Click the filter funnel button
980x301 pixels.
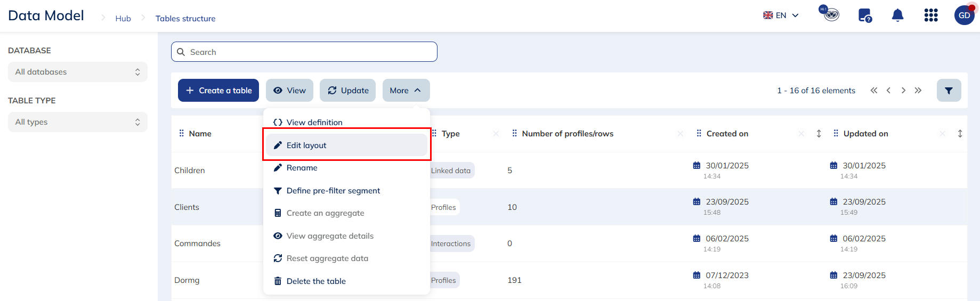(949, 91)
